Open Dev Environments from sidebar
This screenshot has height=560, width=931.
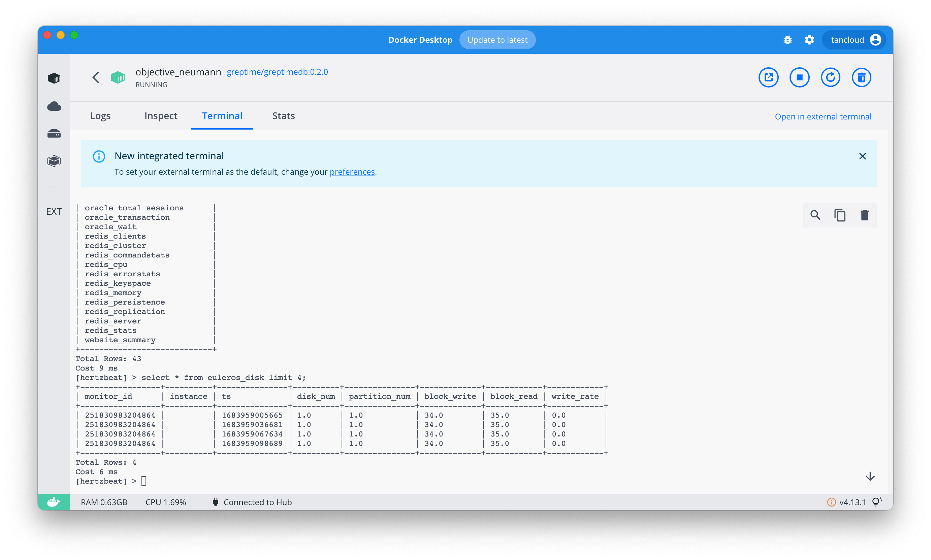(54, 161)
